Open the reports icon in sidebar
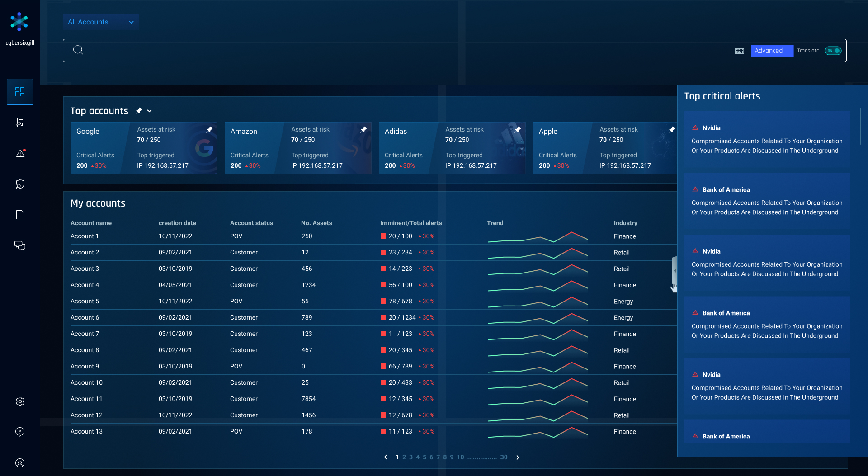Image resolution: width=868 pixels, height=476 pixels. coord(20,123)
